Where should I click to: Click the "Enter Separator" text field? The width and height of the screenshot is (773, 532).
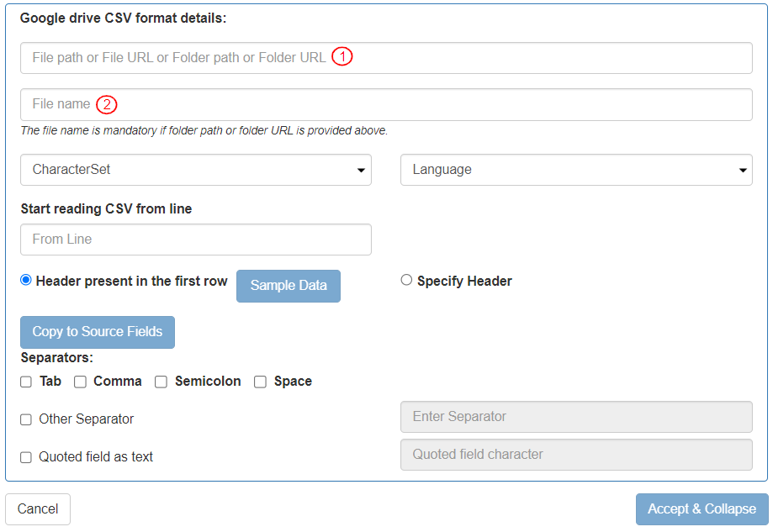[575, 417]
